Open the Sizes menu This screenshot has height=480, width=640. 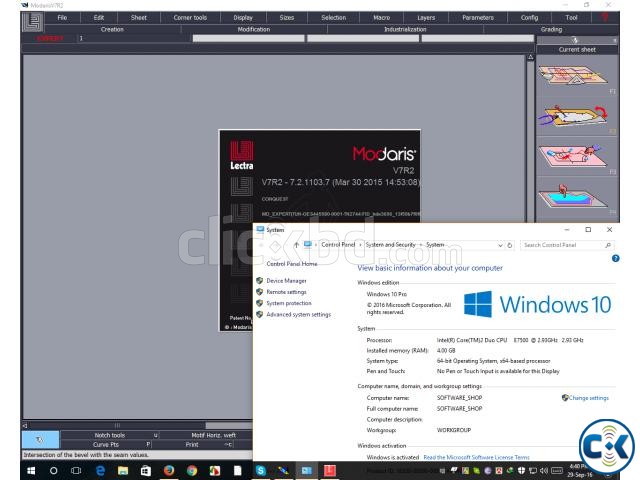click(x=287, y=18)
